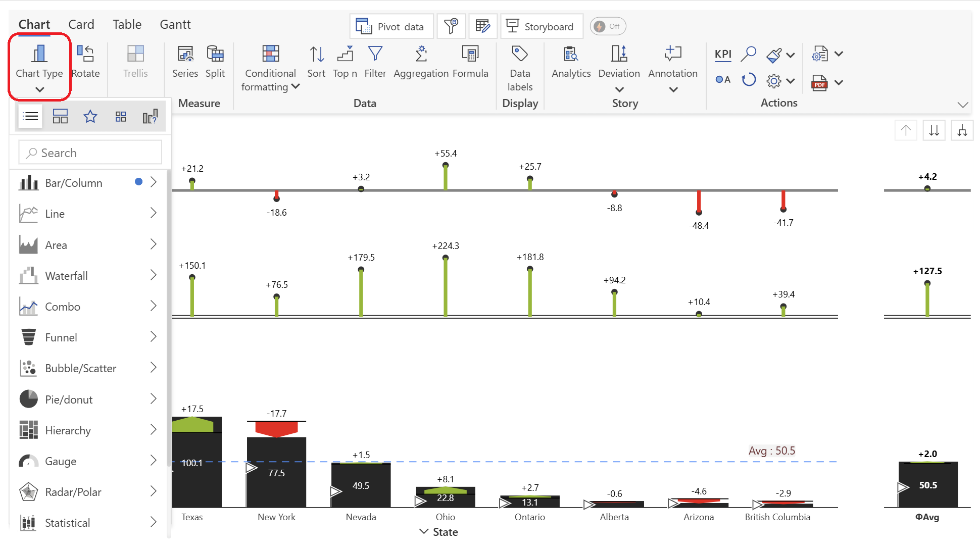Click the font style A icon
Screen dimensions: 980x550
coord(723,80)
